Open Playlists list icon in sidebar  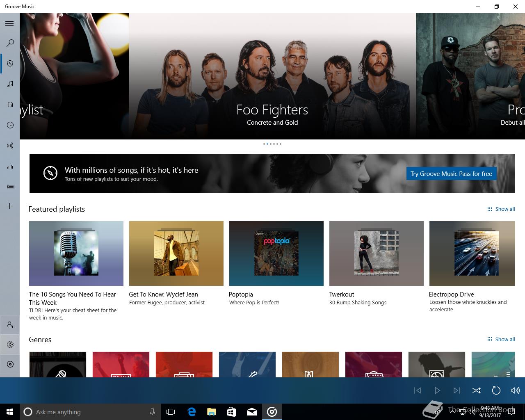tap(10, 187)
